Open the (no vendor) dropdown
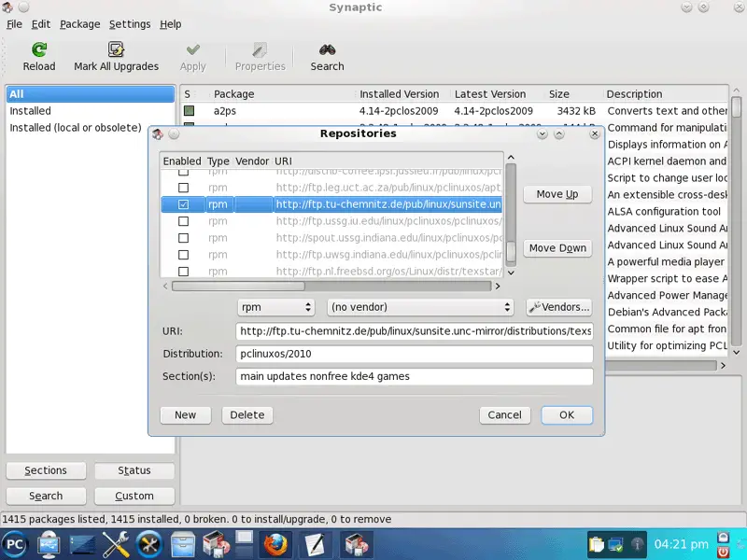The image size is (747, 560). click(420, 307)
